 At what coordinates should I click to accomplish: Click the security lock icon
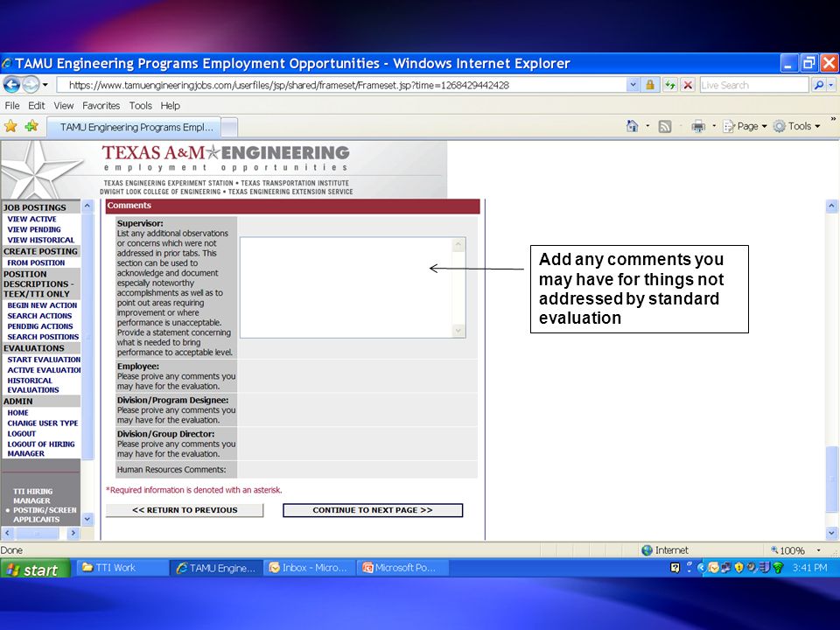point(650,85)
